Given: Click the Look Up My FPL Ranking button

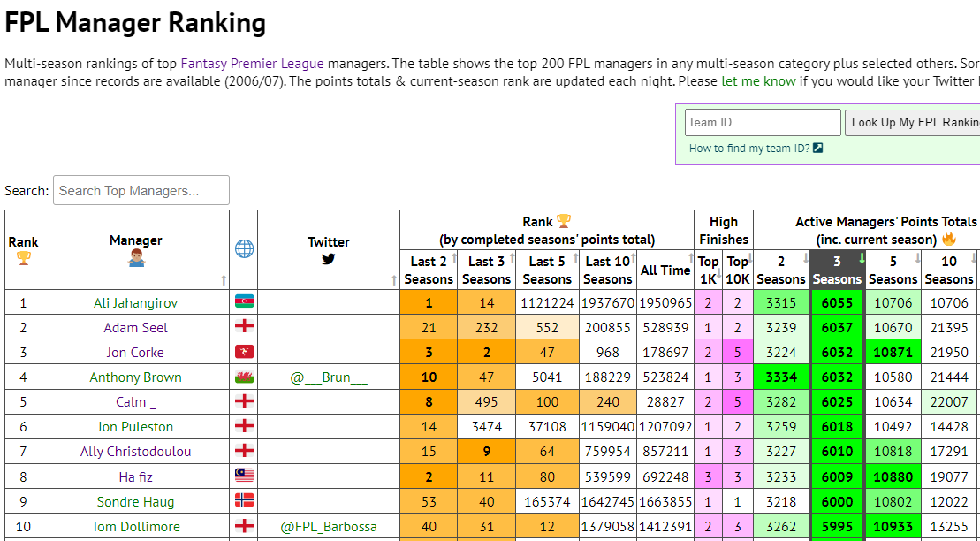Looking at the screenshot, I should click(913, 123).
